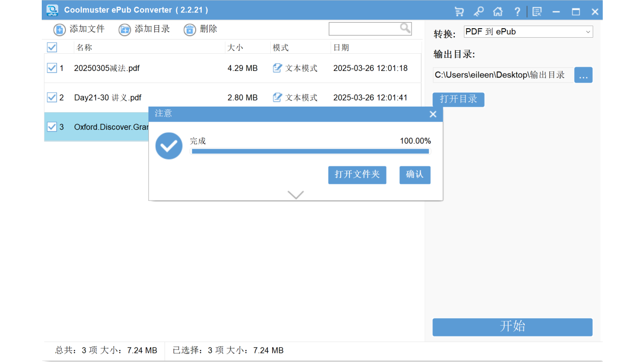Expand the dialog details chevron
Image resolution: width=644 pixels, height=362 pixels.
[295, 195]
